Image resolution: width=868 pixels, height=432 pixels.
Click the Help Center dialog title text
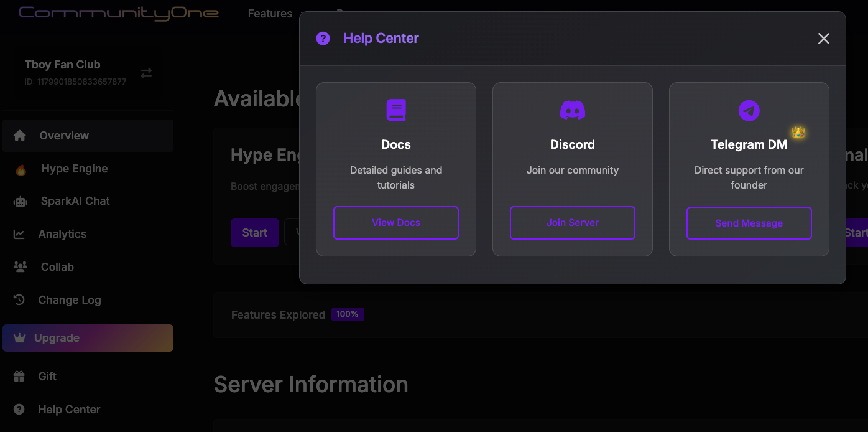[x=381, y=39]
